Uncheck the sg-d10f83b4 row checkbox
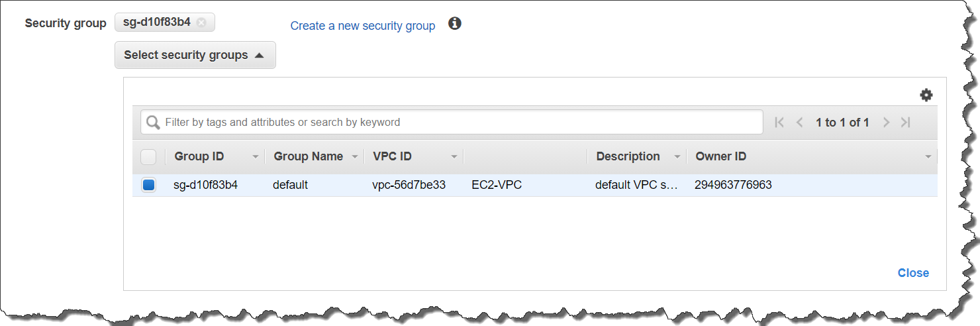The height and width of the screenshot is (326, 980). click(x=148, y=186)
